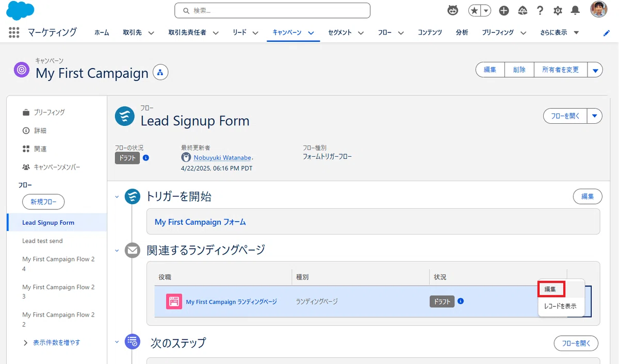Image resolution: width=619 pixels, height=364 pixels.
Task: Open the Help question mark icon
Action: pyautogui.click(x=540, y=10)
